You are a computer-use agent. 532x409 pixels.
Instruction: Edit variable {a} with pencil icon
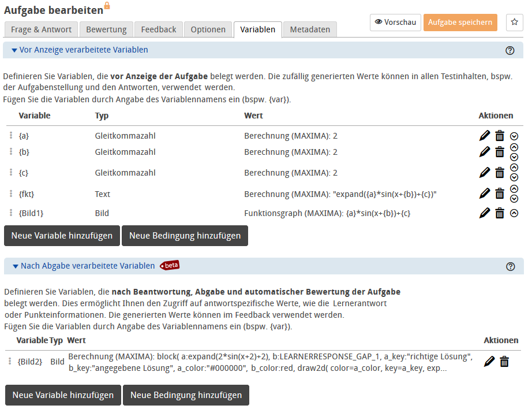tap(485, 136)
